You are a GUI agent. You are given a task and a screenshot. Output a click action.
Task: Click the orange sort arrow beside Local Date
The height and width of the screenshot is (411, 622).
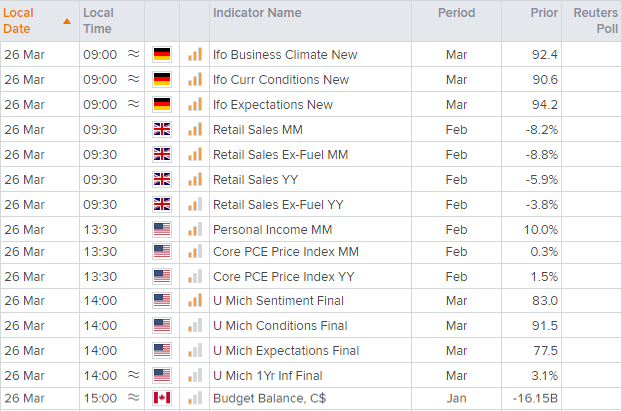[x=67, y=21]
